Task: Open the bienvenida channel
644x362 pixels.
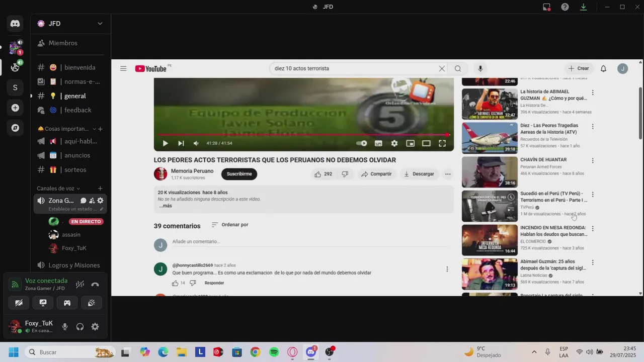Action: tap(70, 67)
